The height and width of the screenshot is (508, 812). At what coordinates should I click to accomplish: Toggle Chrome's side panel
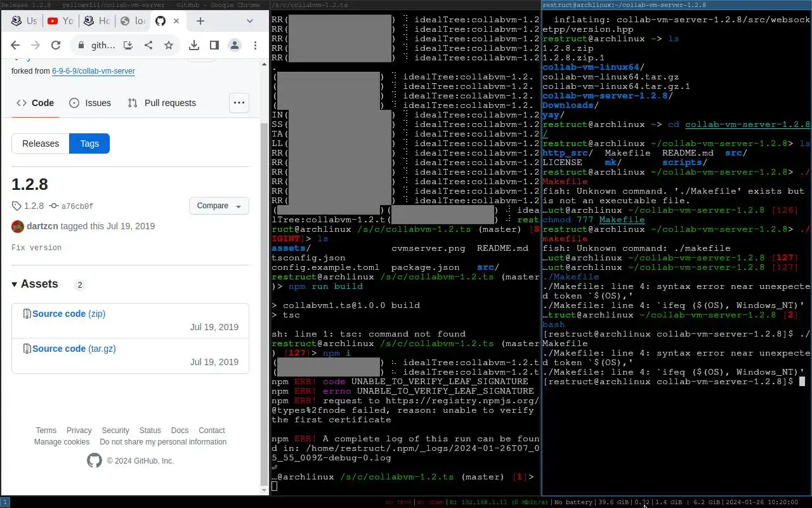[x=214, y=45]
